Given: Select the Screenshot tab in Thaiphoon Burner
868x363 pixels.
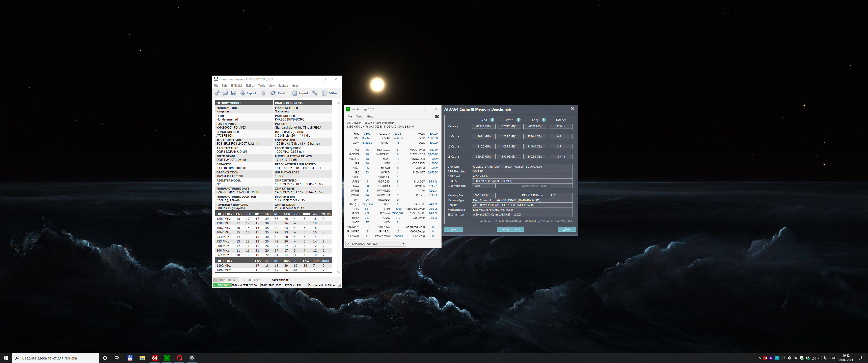Looking at the screenshot, I should point(280,280).
